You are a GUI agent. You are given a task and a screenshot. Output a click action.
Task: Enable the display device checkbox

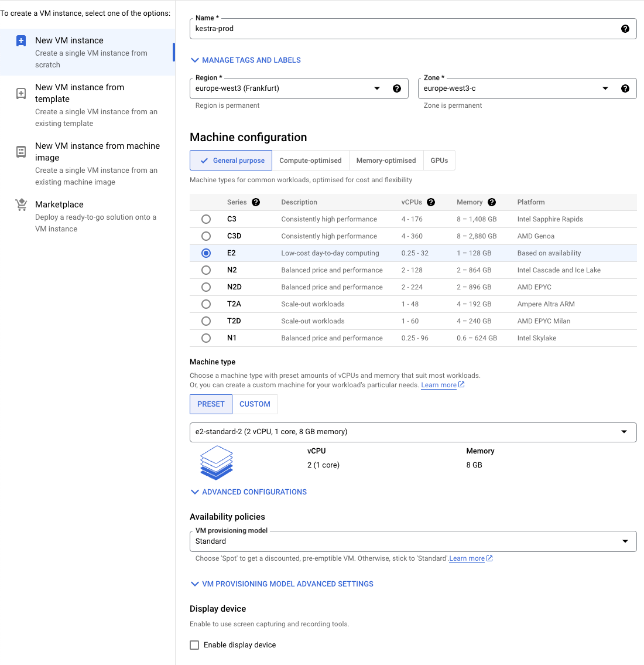click(x=194, y=644)
